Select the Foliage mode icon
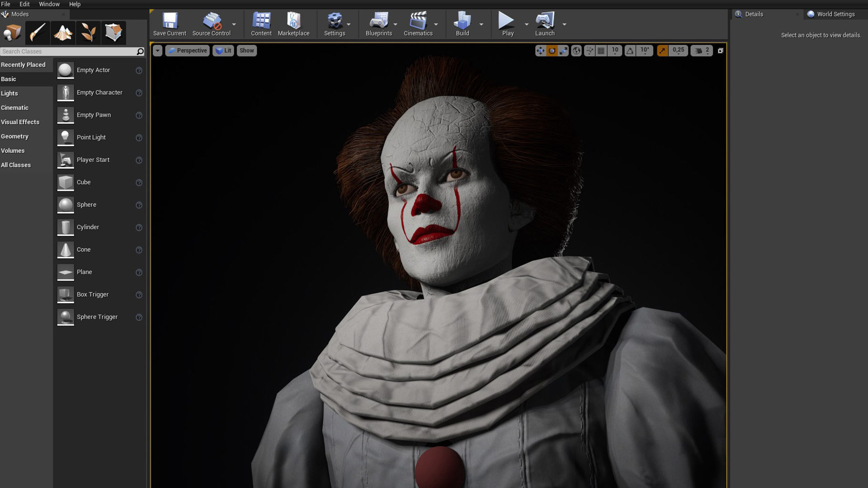 click(x=88, y=33)
